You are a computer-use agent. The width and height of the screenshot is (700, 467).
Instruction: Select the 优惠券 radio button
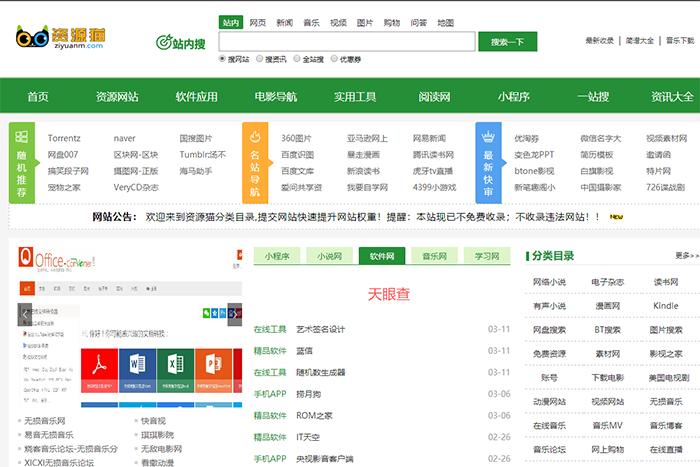coord(334,58)
